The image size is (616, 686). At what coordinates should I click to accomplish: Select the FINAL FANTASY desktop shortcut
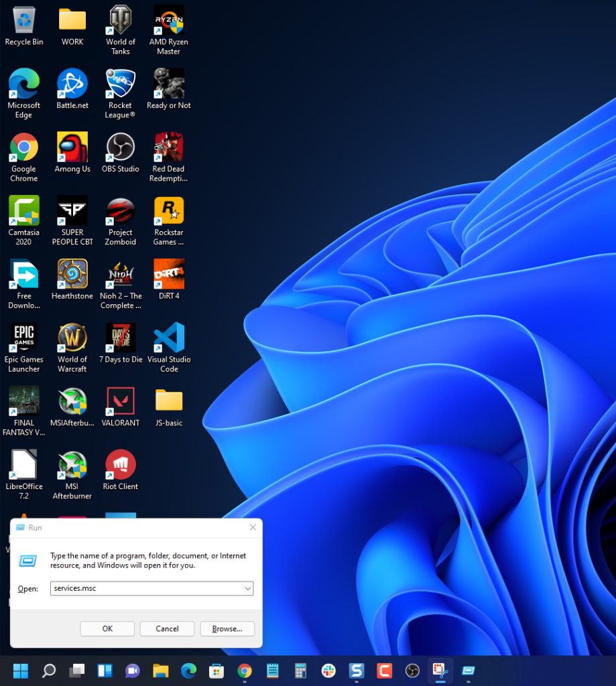coord(24,411)
